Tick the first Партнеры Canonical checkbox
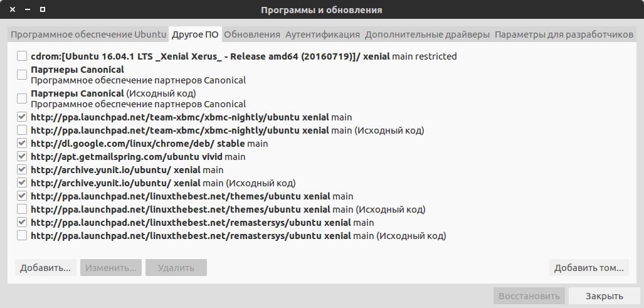 (22, 75)
